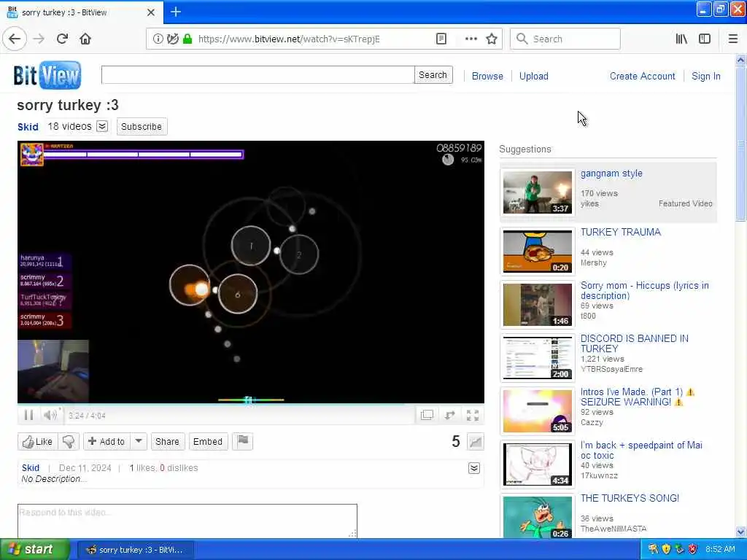The image size is (747, 560).
Task: Open Skid uploader link in description
Action: 31,468
